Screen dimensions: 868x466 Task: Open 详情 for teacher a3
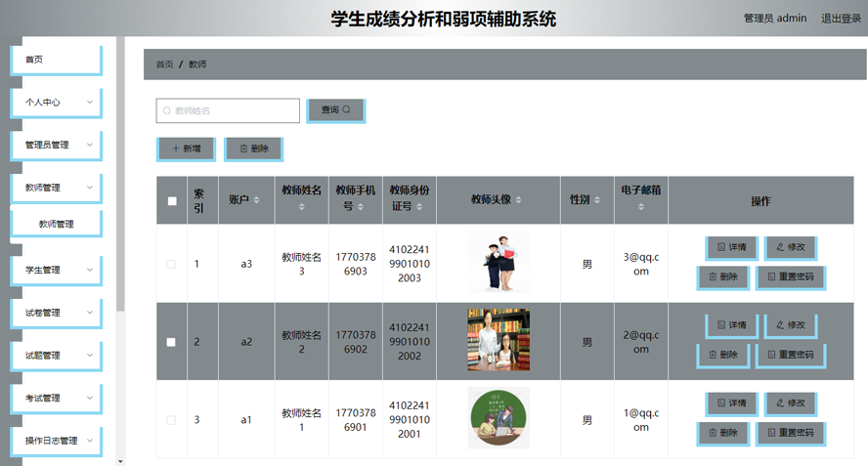732,247
